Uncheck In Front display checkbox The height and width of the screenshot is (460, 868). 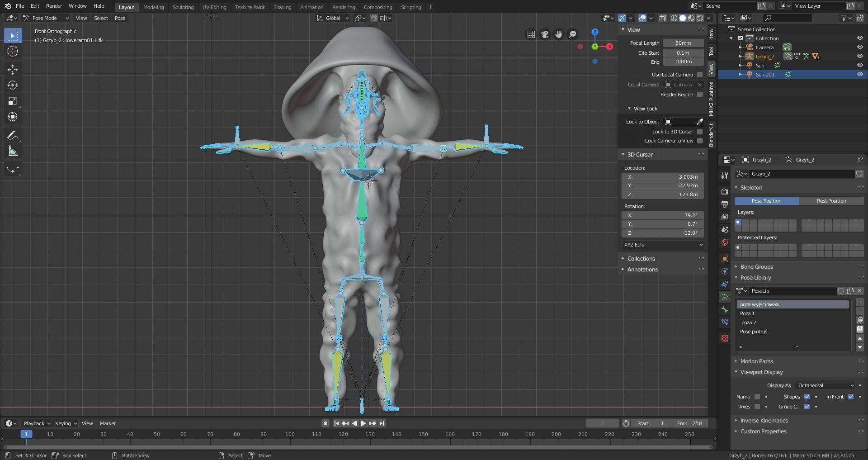(851, 397)
